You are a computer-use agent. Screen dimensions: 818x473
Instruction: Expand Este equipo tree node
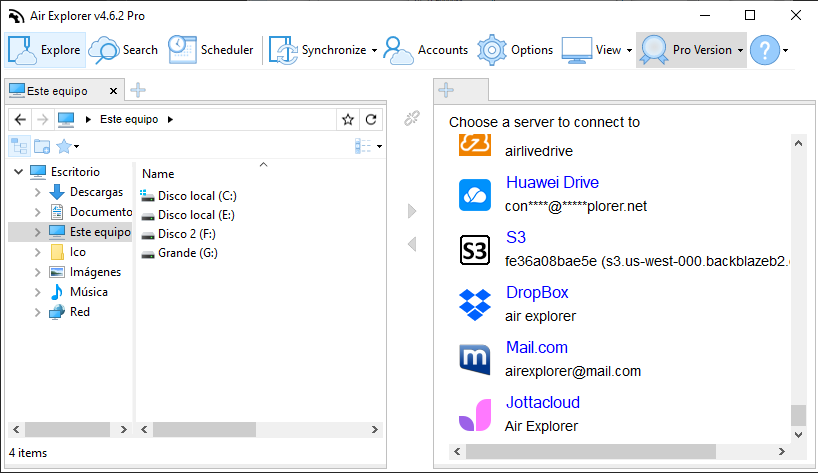coord(37,232)
